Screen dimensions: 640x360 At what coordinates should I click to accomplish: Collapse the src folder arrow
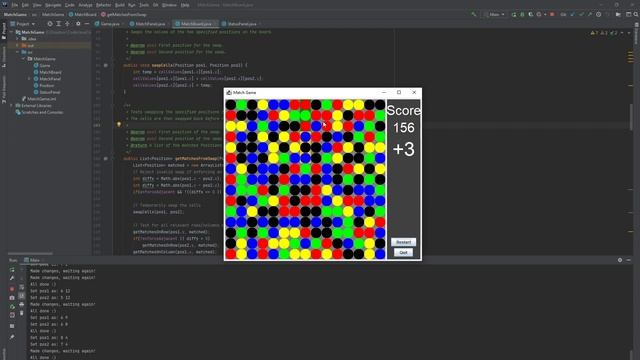click(17, 52)
